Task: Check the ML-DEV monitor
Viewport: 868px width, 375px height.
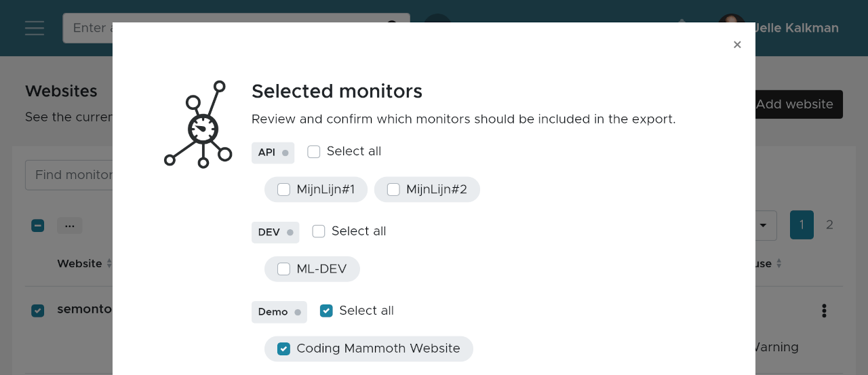Action: 283,269
